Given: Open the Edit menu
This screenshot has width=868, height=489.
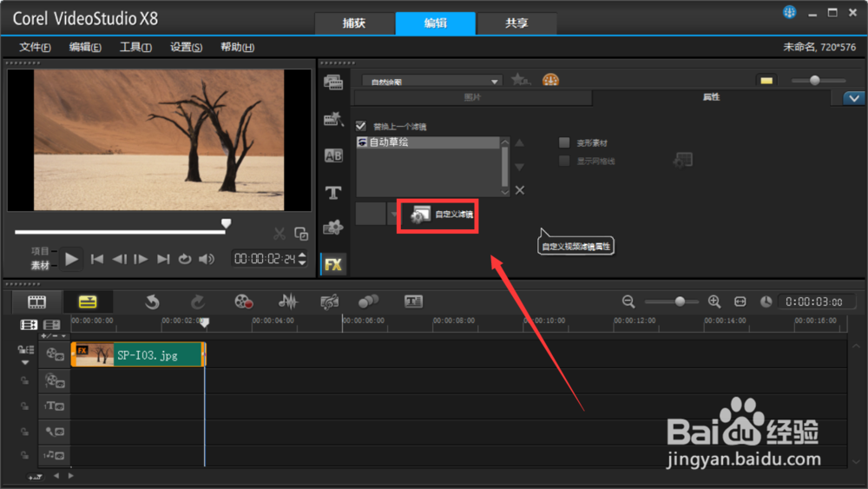Looking at the screenshot, I should (85, 47).
